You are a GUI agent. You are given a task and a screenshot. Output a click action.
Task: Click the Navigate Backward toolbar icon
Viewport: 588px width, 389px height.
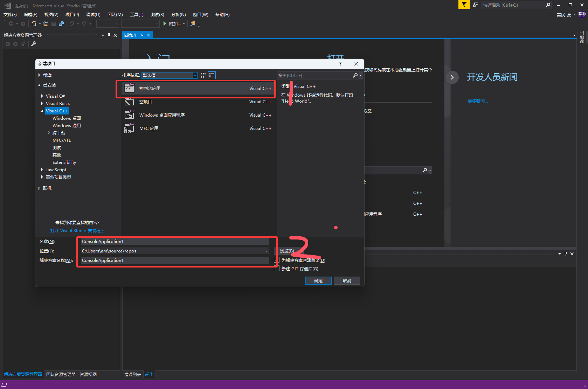[11, 23]
